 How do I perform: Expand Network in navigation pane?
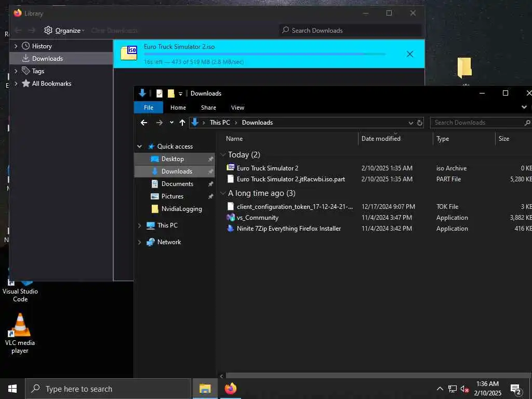point(139,242)
